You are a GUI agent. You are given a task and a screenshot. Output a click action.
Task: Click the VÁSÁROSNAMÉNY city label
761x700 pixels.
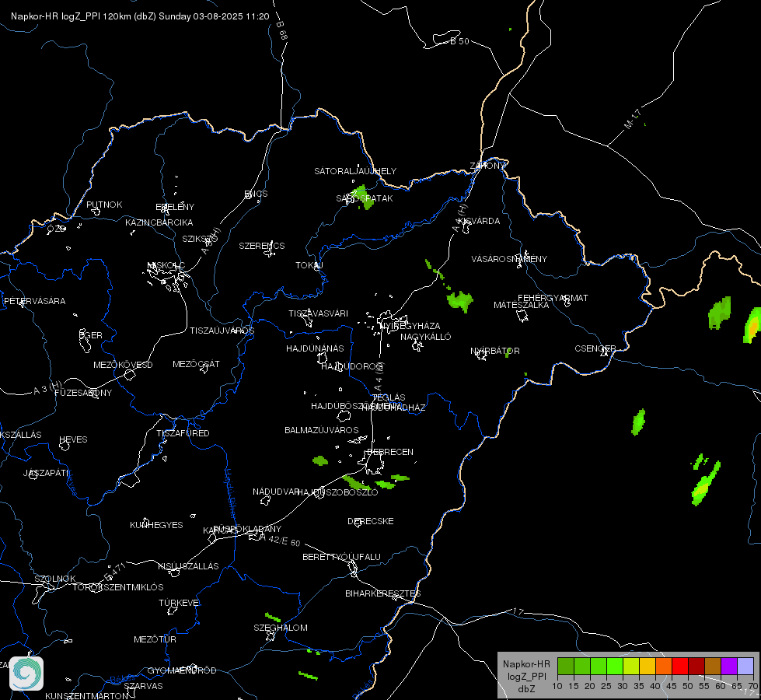(x=509, y=259)
